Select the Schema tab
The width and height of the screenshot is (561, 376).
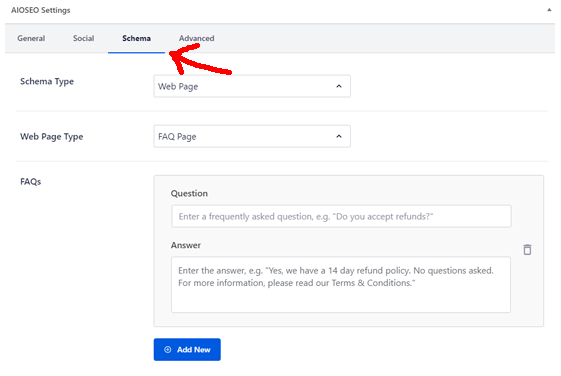pyautogui.click(x=136, y=38)
